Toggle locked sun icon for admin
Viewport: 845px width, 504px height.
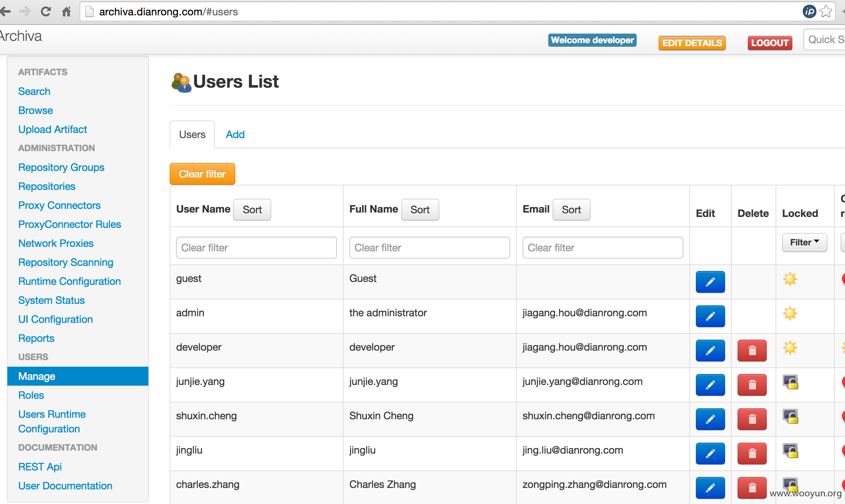(x=790, y=313)
